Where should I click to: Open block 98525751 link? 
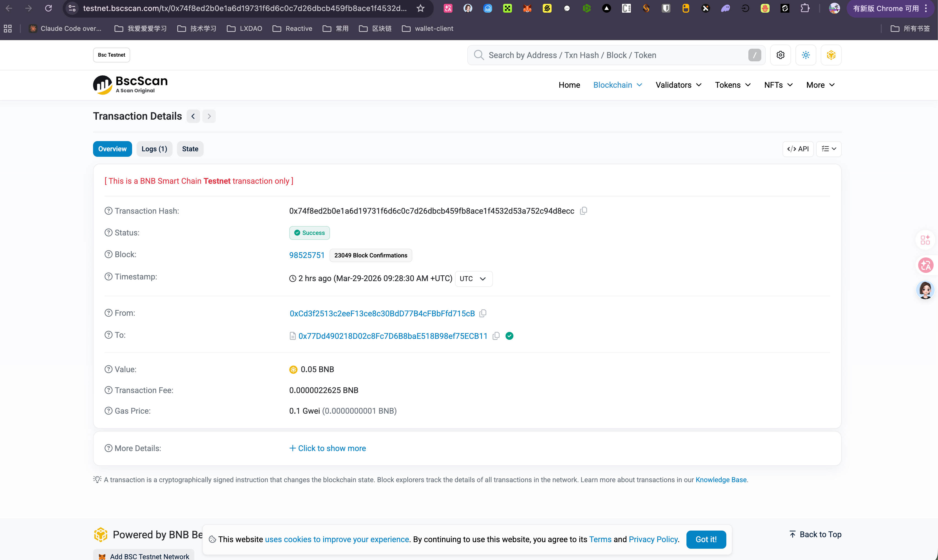click(x=307, y=255)
